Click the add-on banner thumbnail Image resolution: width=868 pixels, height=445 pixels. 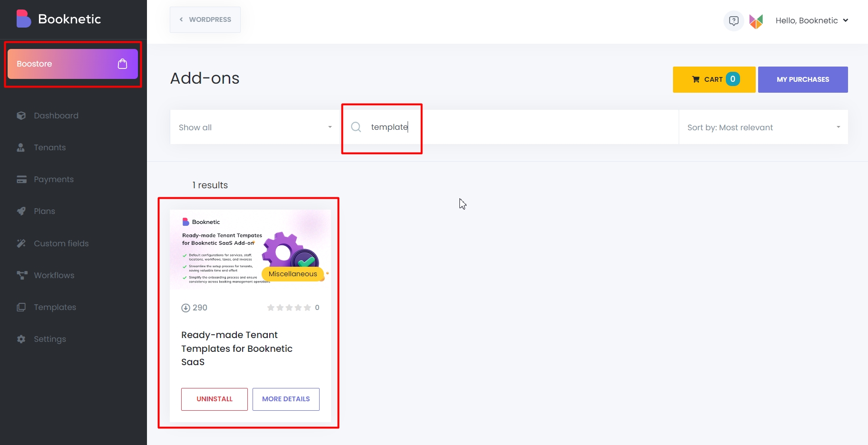coord(250,250)
